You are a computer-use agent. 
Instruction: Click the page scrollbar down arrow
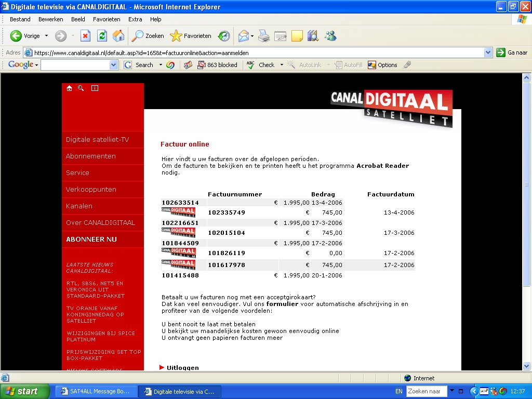pyautogui.click(x=527, y=366)
